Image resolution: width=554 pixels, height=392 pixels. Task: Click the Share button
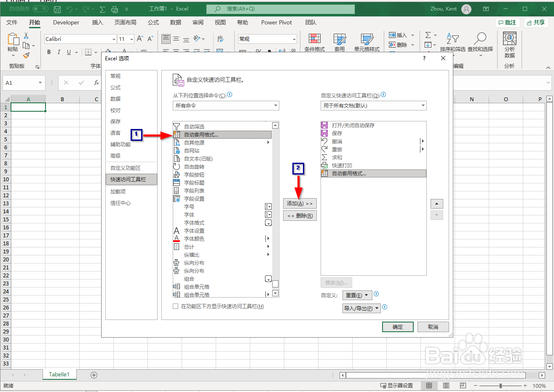coord(536,22)
